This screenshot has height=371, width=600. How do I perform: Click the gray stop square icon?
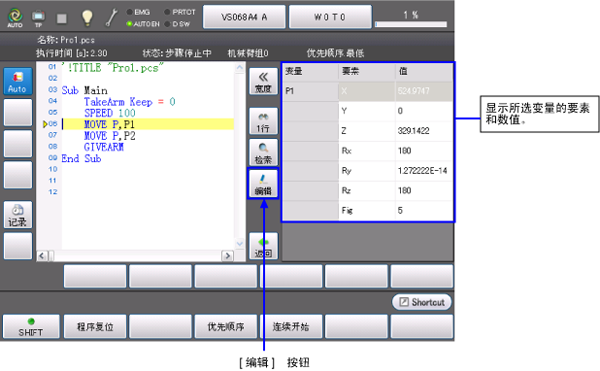pos(62,18)
